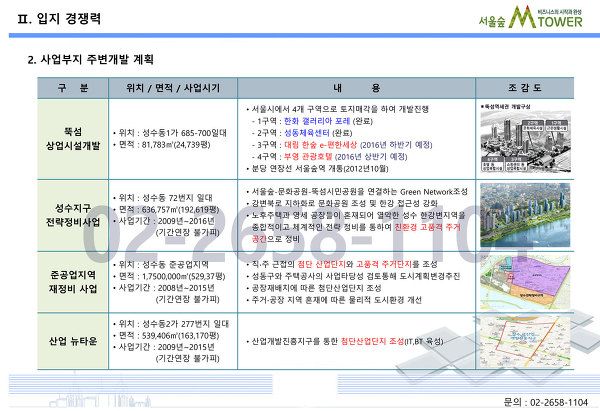Click '강변북로 지하화로 문화공원 조성' line

[342, 203]
